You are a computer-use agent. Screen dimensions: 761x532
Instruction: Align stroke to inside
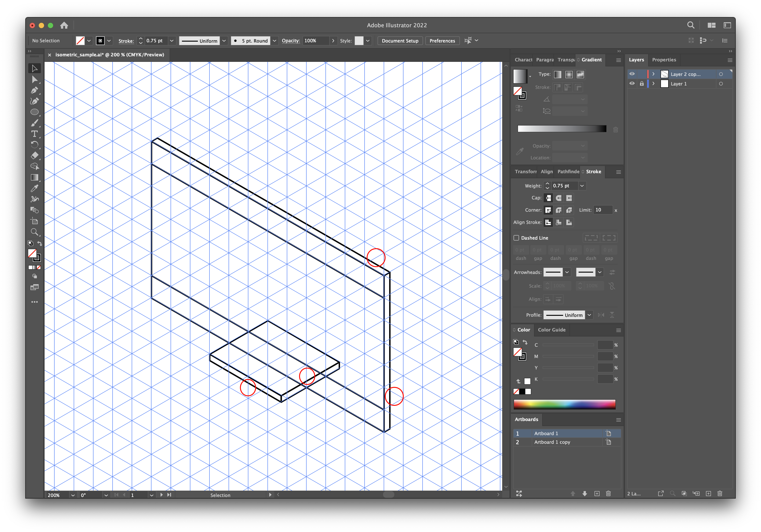point(559,222)
